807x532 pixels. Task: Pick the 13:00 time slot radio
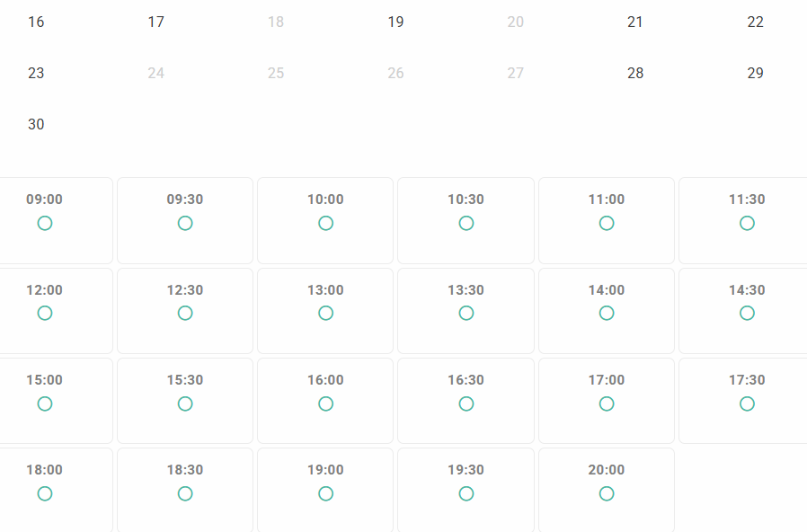coord(325,313)
